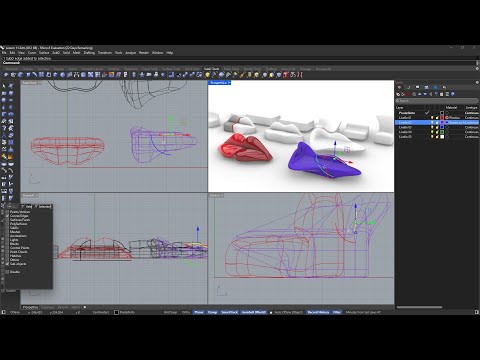The width and height of the screenshot is (480, 360).
Task: Click the white monitor panel tab icon
Action: [417, 87]
